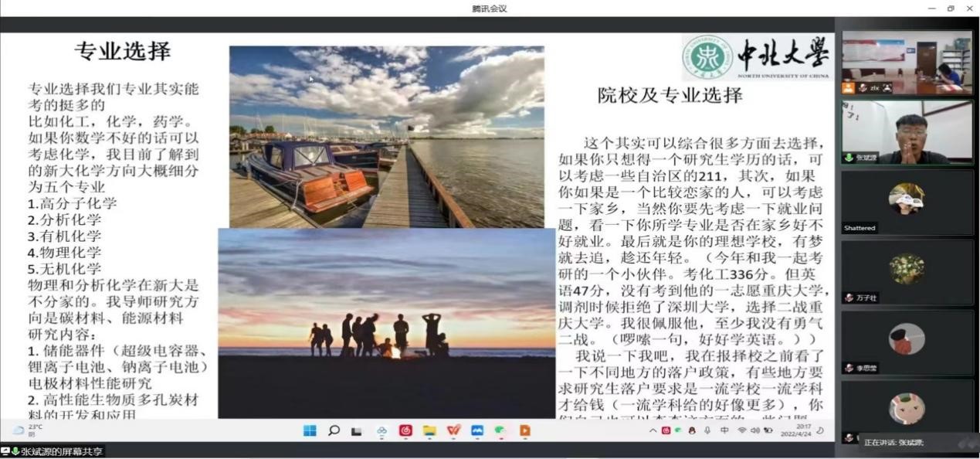The image size is (980, 459).
Task: Select the zlx participant video tile
Action: [907, 63]
